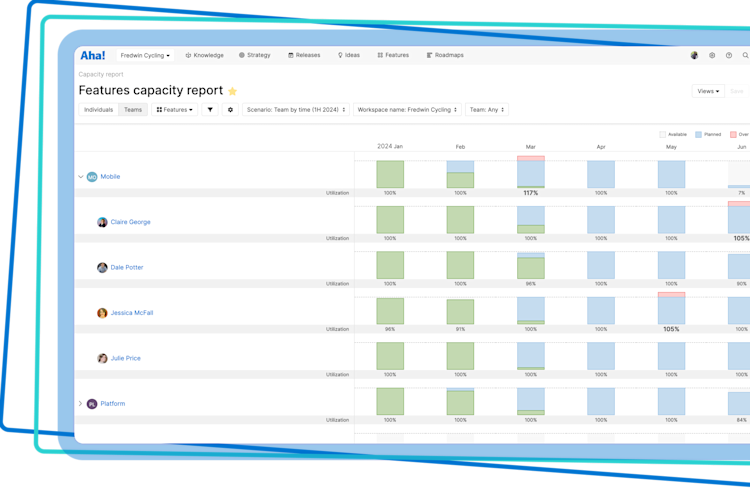
Task: Click the Save button
Action: (737, 91)
